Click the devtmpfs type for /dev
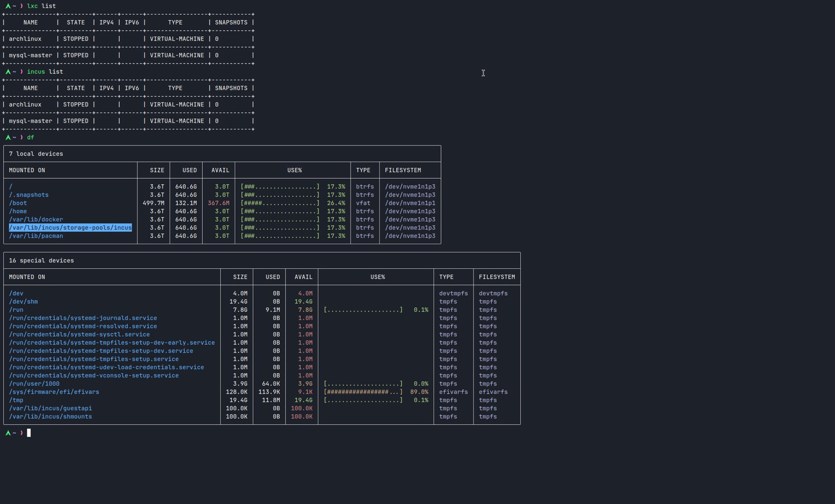Viewport: 835px width, 504px height. click(x=453, y=293)
